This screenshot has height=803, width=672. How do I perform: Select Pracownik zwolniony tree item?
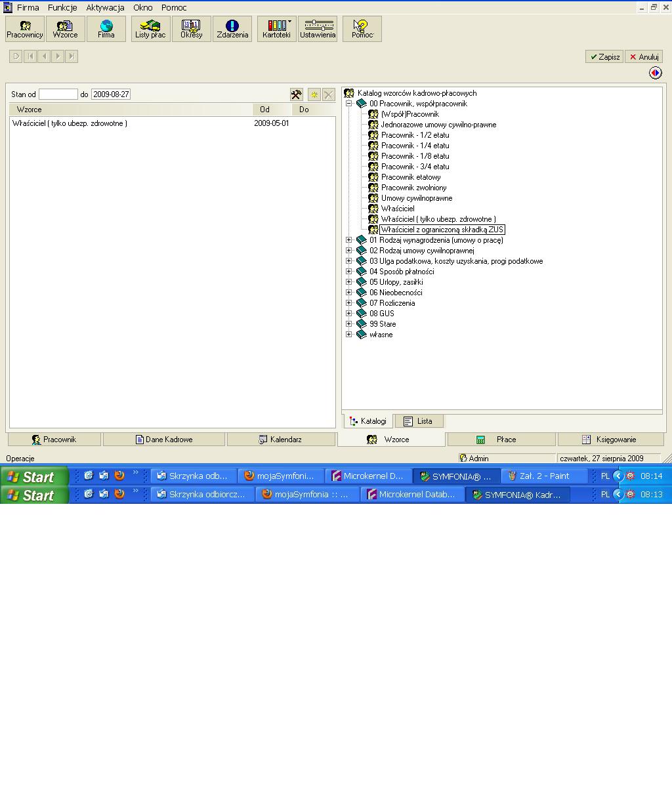[413, 188]
